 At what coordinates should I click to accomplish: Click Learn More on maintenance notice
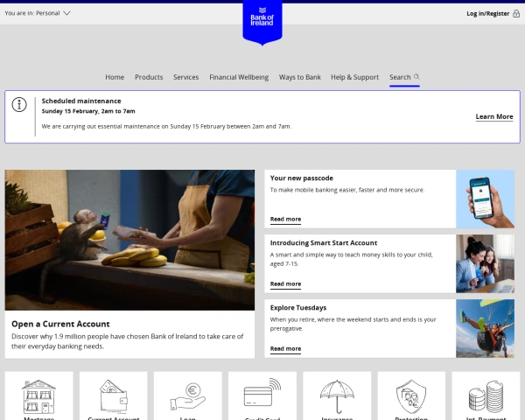[493, 116]
